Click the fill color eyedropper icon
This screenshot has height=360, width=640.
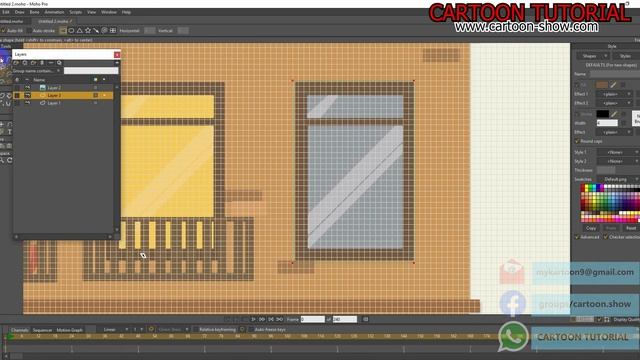click(613, 85)
